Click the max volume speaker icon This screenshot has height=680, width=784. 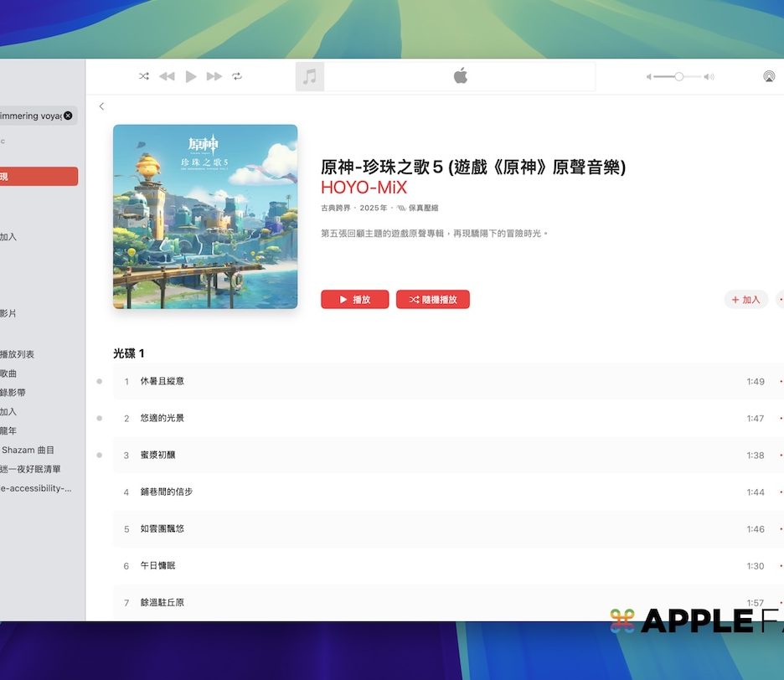click(709, 77)
